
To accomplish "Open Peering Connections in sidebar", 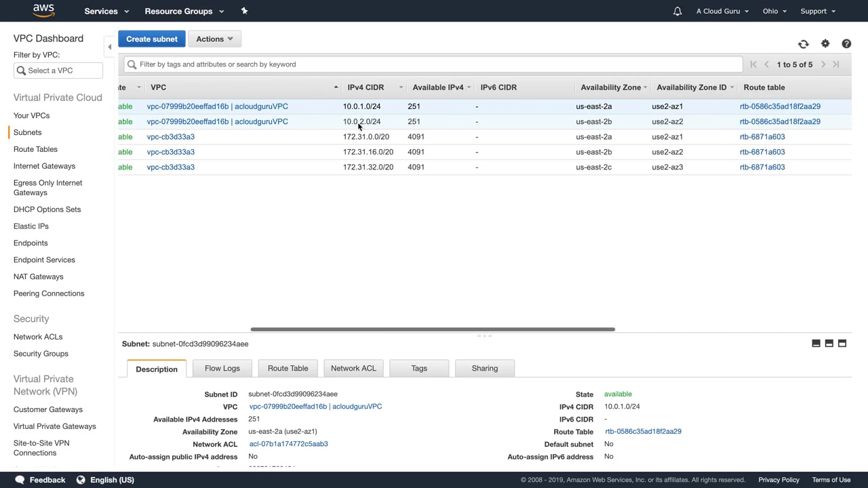I will [49, 293].
